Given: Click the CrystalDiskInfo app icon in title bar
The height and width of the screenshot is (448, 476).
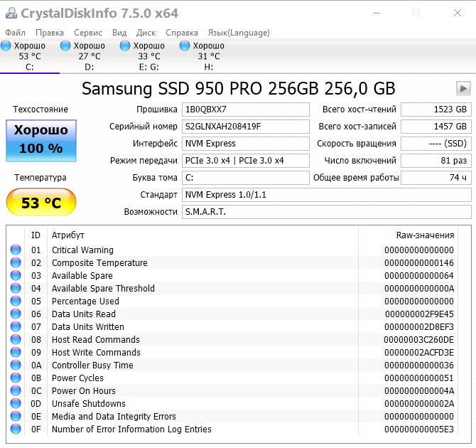Looking at the screenshot, I should coord(11,13).
